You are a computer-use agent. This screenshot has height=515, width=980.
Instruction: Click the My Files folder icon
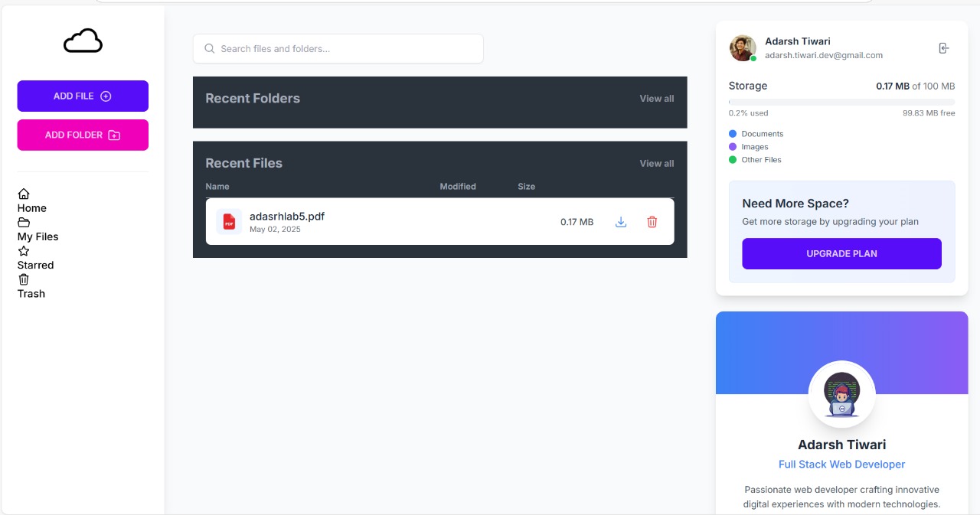click(x=24, y=223)
